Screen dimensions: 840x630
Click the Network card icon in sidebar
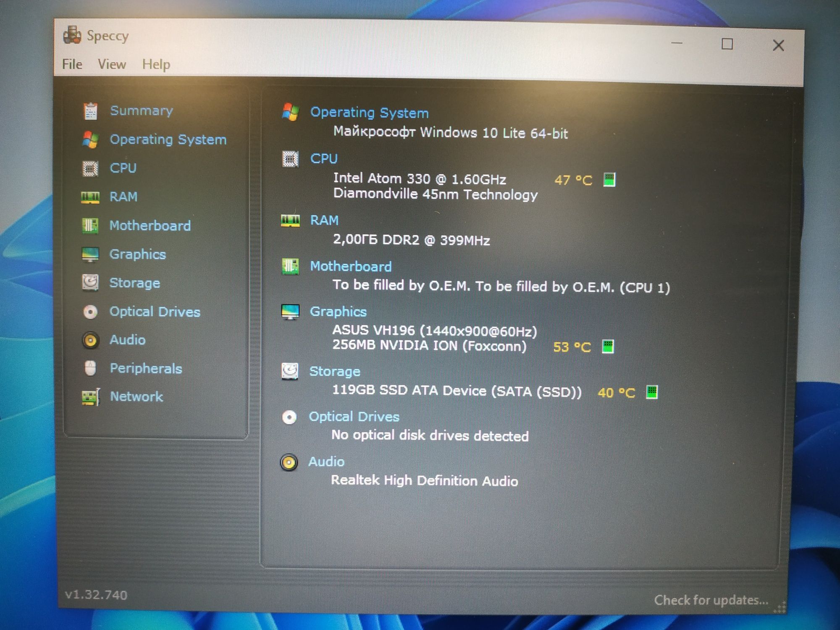point(91,397)
